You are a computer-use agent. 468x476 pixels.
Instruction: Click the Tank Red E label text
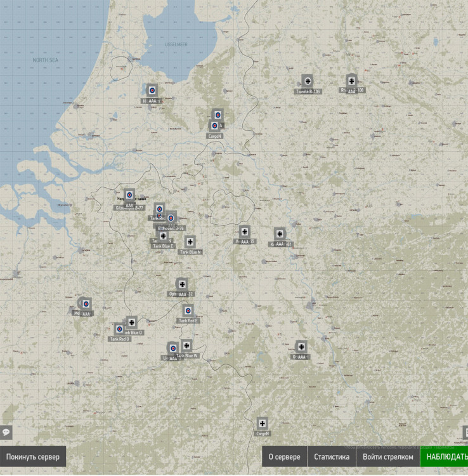(188, 321)
